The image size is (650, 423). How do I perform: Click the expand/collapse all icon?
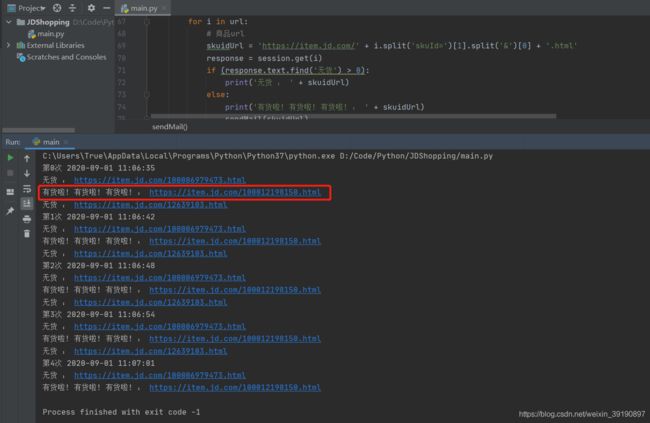[x=73, y=8]
